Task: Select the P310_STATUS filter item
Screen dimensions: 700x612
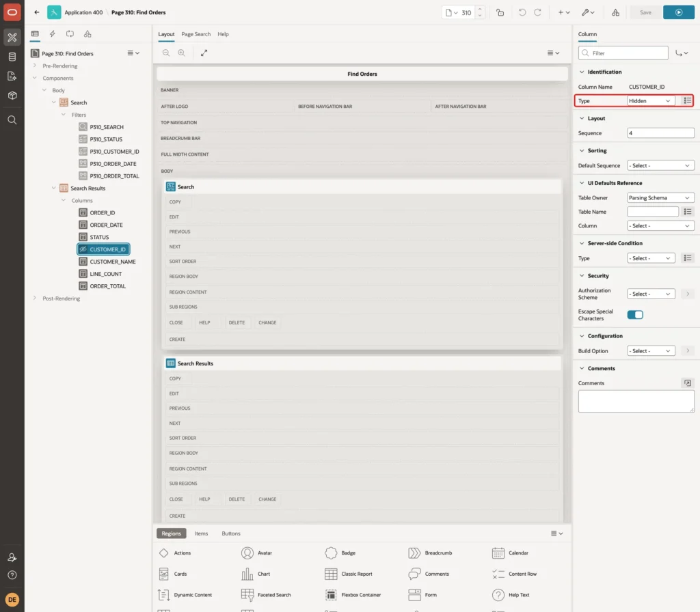Action: pyautogui.click(x=106, y=139)
